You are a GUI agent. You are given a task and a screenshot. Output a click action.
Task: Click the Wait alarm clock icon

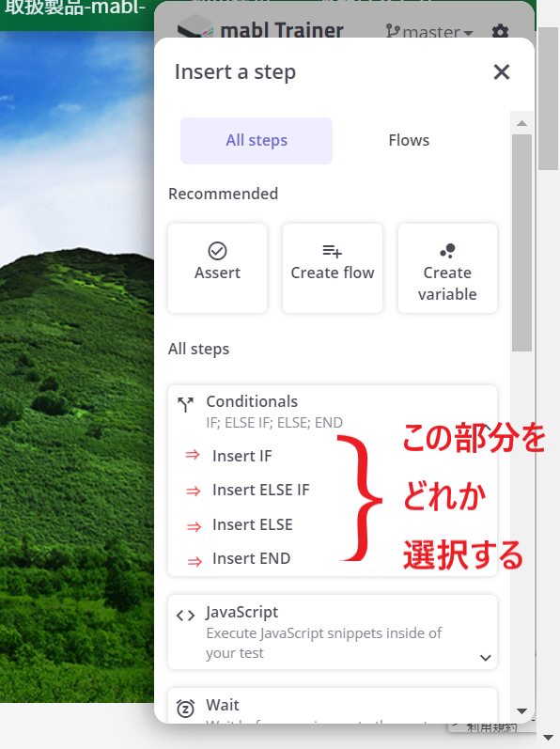185,709
